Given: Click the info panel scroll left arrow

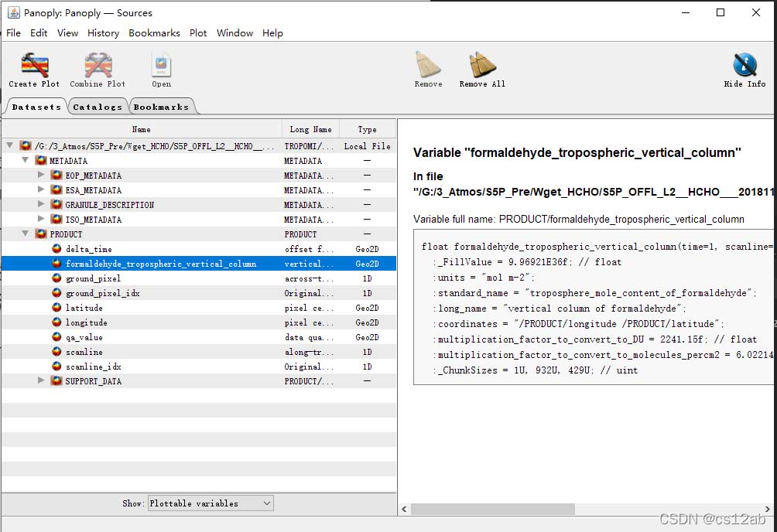Looking at the screenshot, I should [404, 510].
